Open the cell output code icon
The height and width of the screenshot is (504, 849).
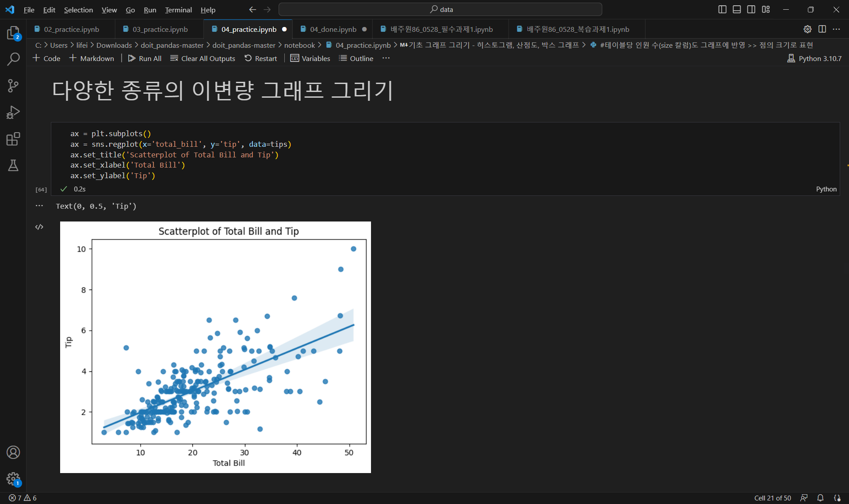[39, 227]
